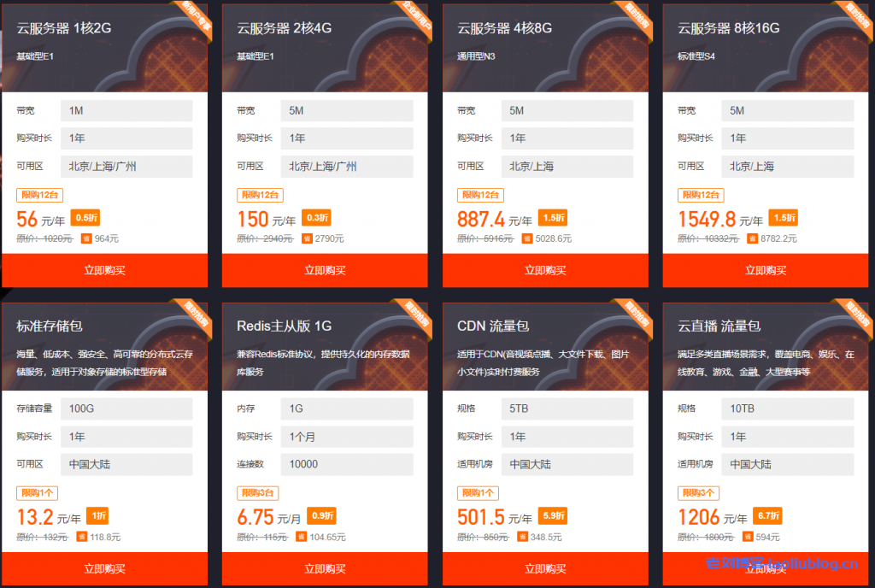
Task: Click the 省 icon beside 8782.2元 savings
Action: click(x=752, y=238)
